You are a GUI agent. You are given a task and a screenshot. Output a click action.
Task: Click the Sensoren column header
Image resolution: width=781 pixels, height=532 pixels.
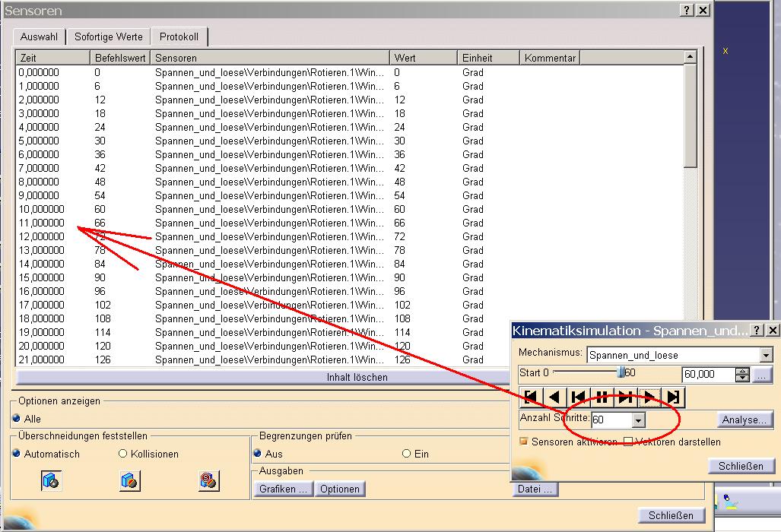270,58
